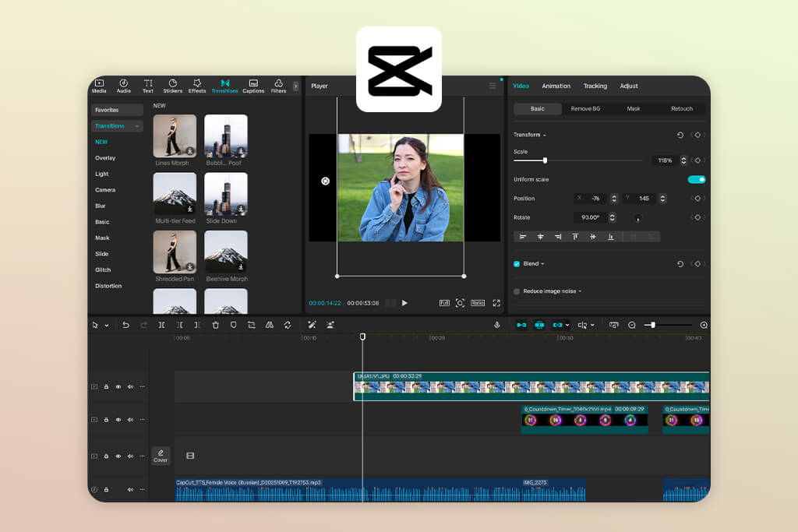Enter fullscreen preview in the player
This screenshot has width=798, height=532.
[x=496, y=303]
